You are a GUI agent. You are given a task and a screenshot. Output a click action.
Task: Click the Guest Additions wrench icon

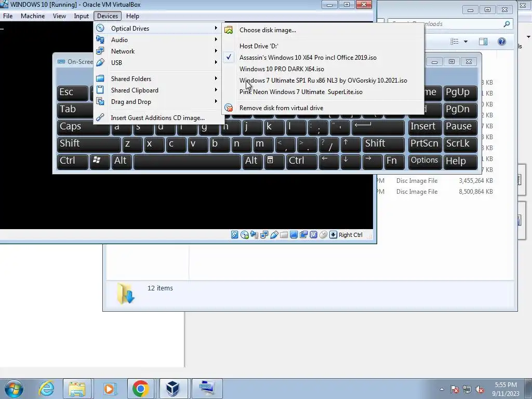[100, 117]
